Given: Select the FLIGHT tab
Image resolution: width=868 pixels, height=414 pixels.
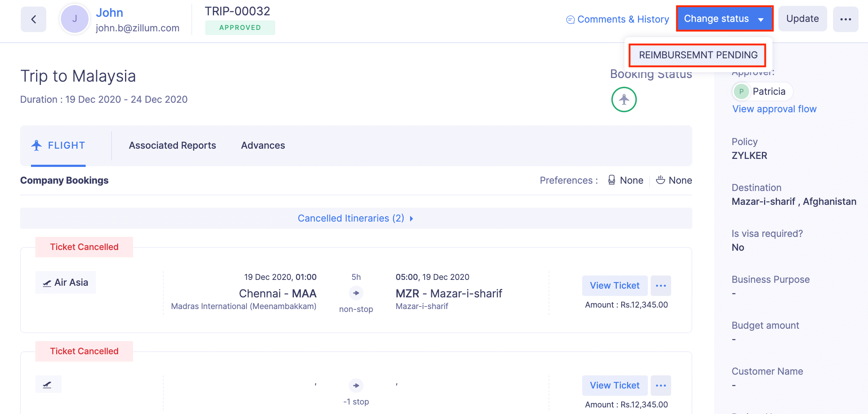Looking at the screenshot, I should 58,145.
